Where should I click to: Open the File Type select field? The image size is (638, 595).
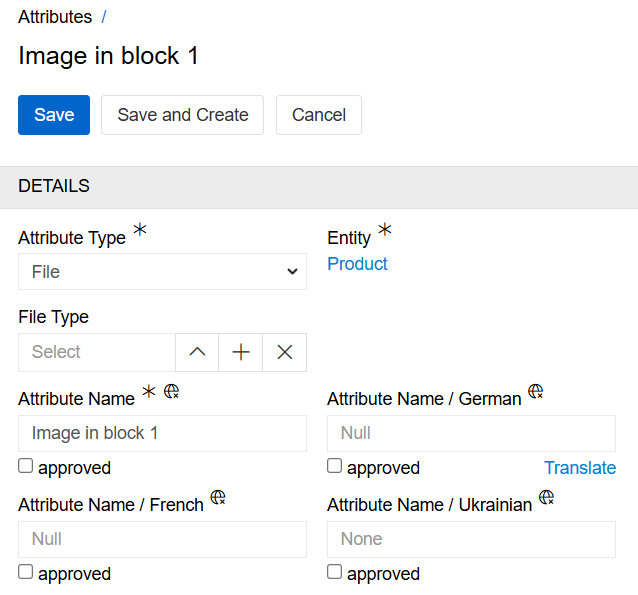(x=97, y=352)
